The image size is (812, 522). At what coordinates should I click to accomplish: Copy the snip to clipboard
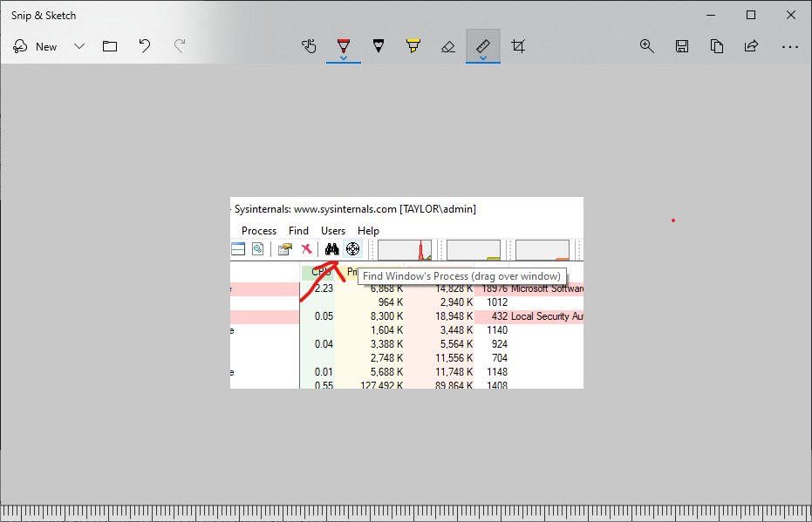coord(717,46)
